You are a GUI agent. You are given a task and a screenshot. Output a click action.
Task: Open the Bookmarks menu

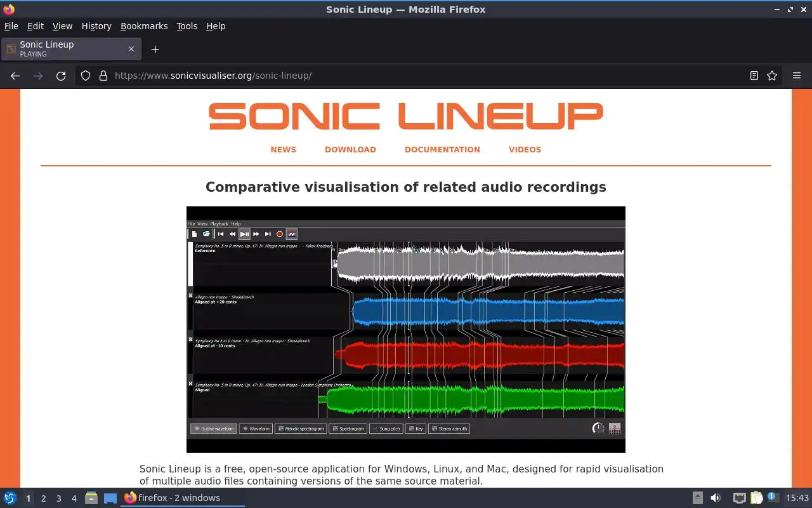pyautogui.click(x=144, y=26)
